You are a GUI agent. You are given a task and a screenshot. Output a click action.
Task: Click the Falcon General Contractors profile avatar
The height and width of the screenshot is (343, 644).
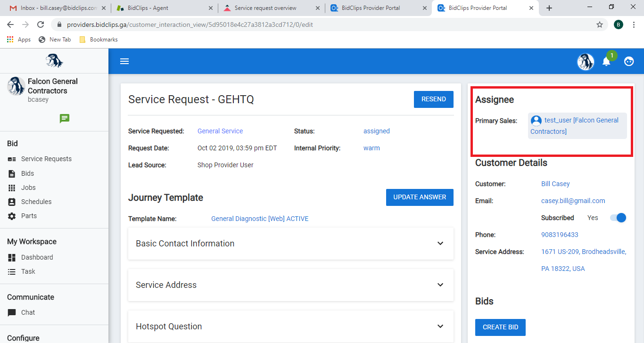point(16,86)
